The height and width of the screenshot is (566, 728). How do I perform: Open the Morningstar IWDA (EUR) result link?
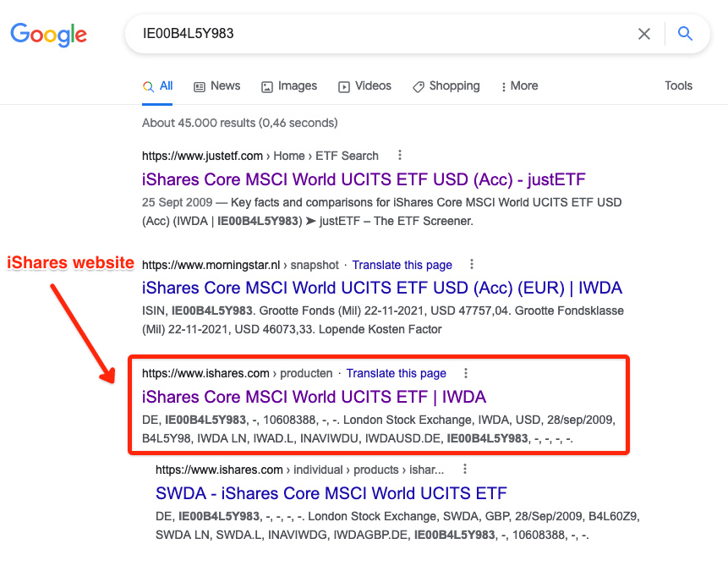point(381,288)
